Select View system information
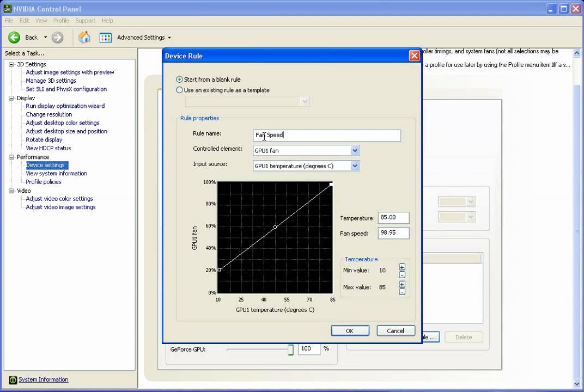Image resolution: width=584 pixels, height=392 pixels. [57, 173]
